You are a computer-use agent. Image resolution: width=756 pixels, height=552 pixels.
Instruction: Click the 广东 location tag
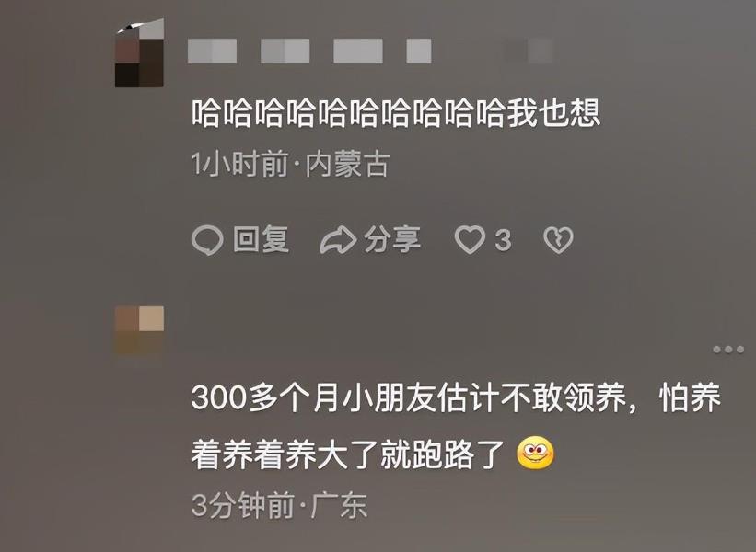[340, 505]
